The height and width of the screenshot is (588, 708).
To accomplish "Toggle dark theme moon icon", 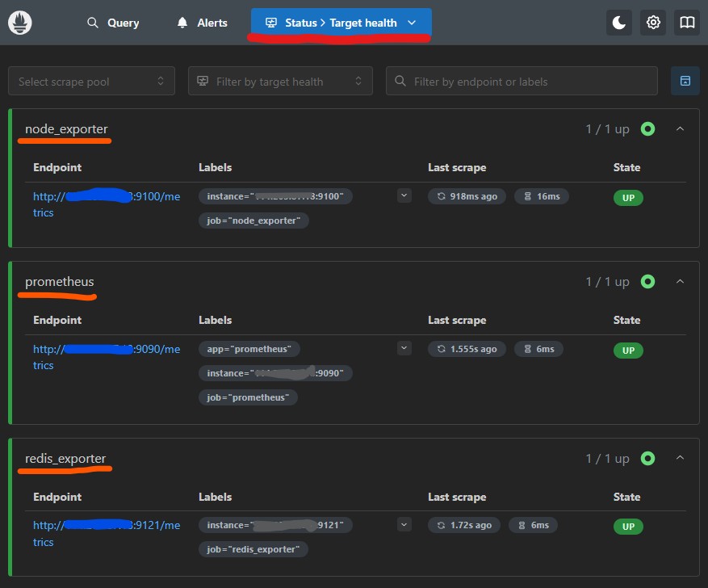I will pos(619,23).
